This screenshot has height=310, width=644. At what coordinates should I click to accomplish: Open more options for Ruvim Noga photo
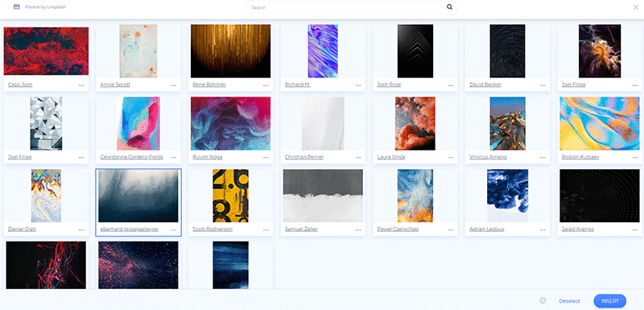click(x=266, y=158)
